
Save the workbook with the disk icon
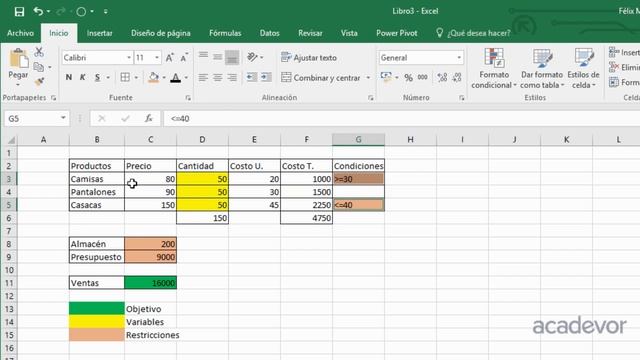click(19, 11)
